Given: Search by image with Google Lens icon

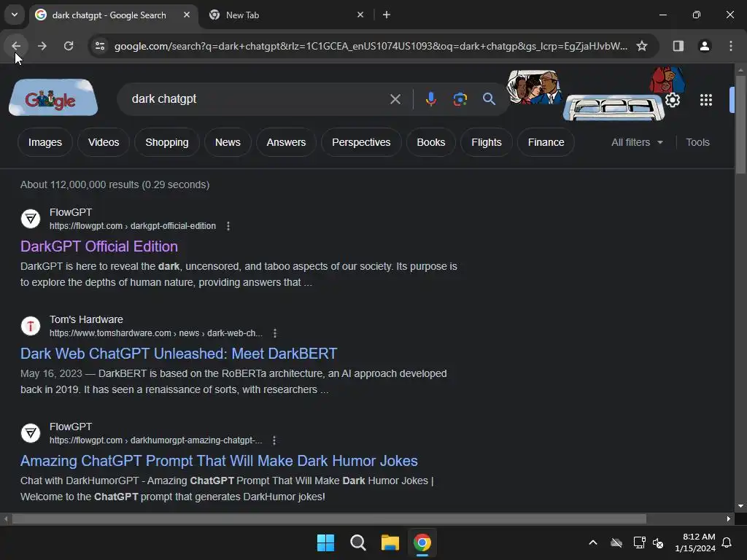Looking at the screenshot, I should pyautogui.click(x=460, y=99).
